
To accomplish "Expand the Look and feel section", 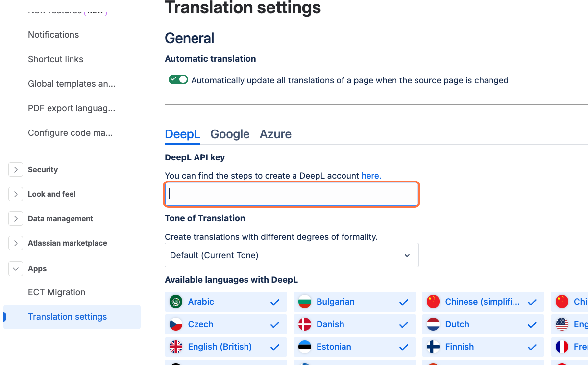I will coord(16,194).
